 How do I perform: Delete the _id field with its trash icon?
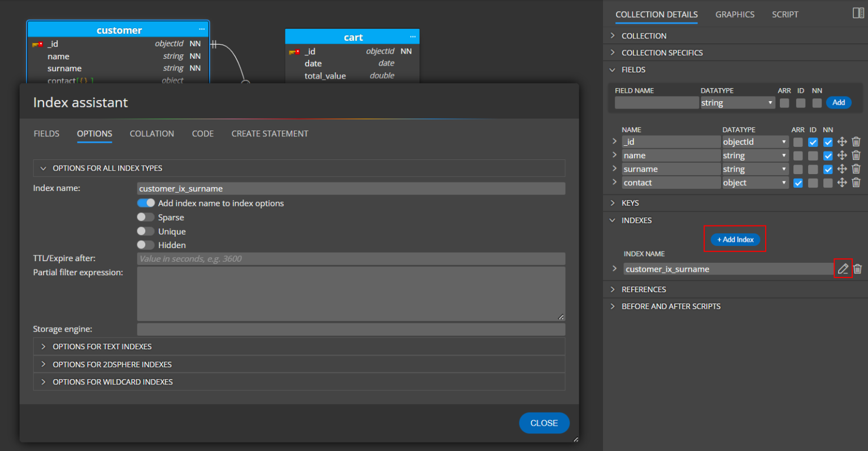point(857,141)
